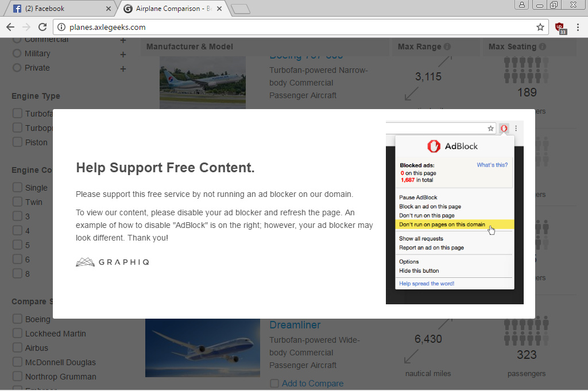Close the Airplane Comparison tab
The width and height of the screenshot is (588, 391).
pos(219,8)
